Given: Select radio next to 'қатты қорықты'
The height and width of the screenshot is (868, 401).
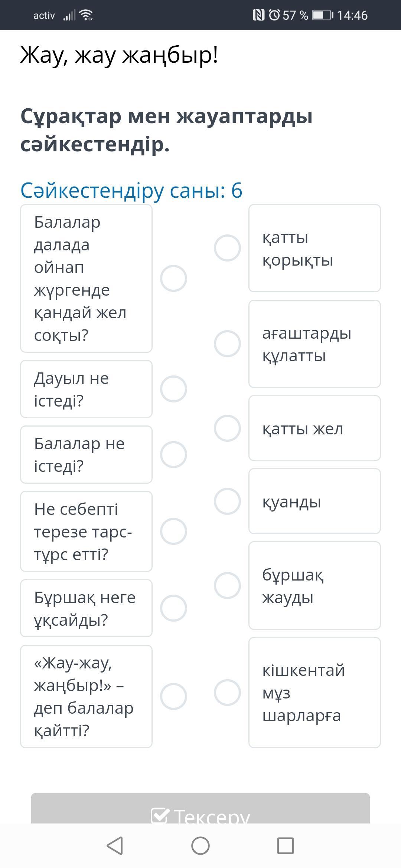Looking at the screenshot, I should coord(227,248).
